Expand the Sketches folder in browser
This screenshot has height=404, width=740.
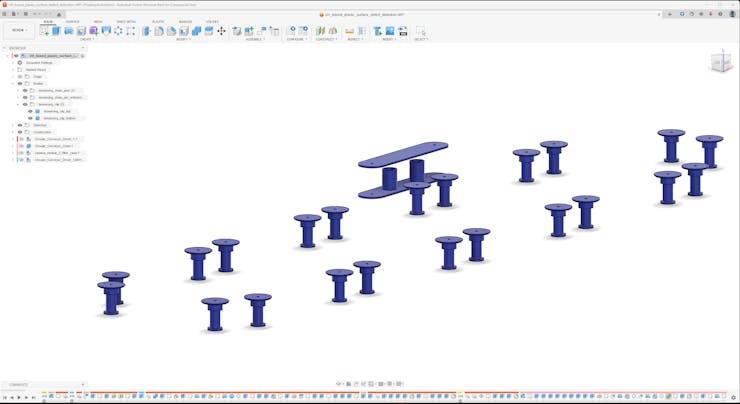point(13,125)
